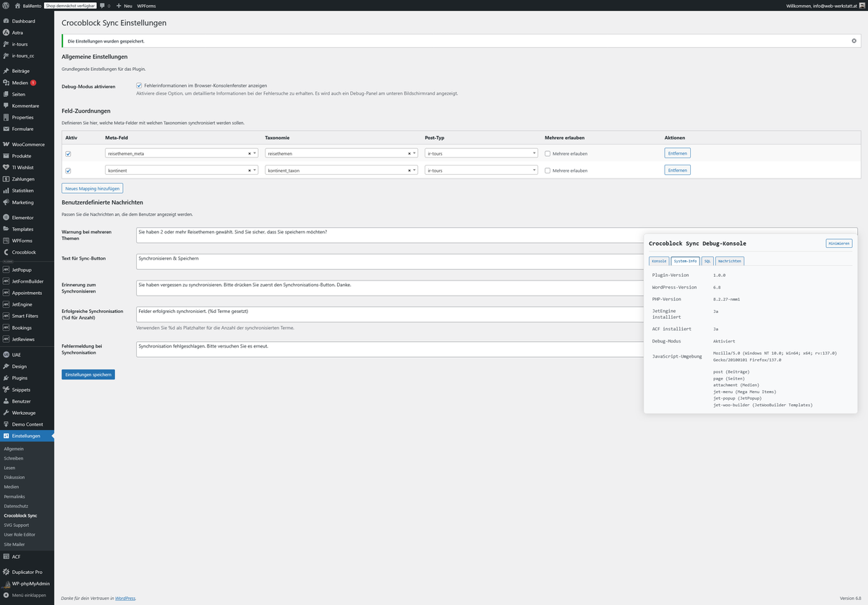Clear the kontinent_taxon selection with x
The height and width of the screenshot is (605, 868).
pos(409,171)
